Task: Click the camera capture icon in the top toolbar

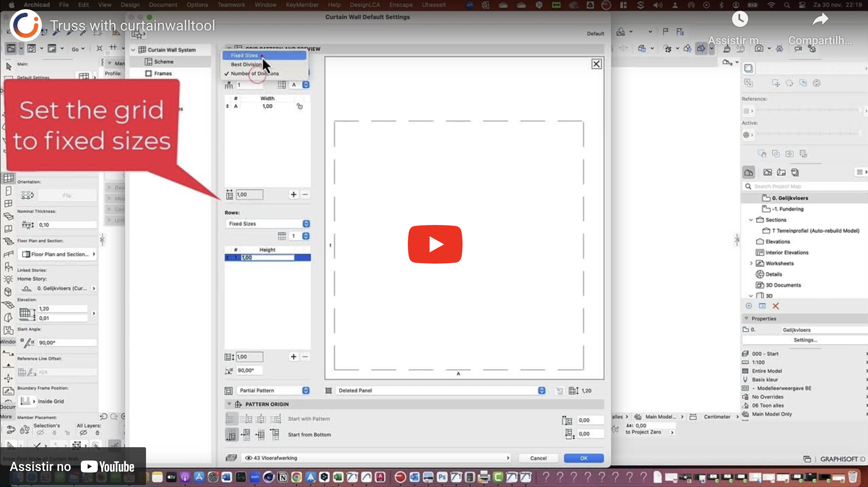Action: [x=759, y=48]
